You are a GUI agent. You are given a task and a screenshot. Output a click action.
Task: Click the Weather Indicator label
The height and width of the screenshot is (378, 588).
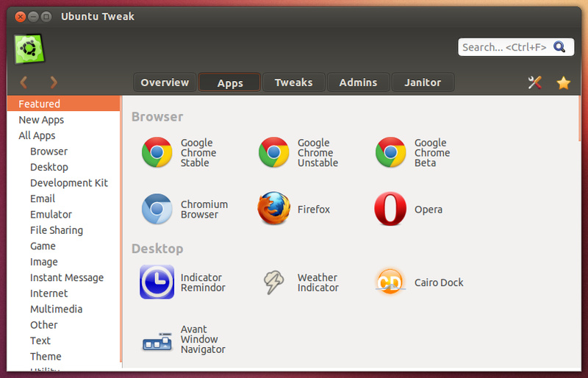click(x=318, y=282)
